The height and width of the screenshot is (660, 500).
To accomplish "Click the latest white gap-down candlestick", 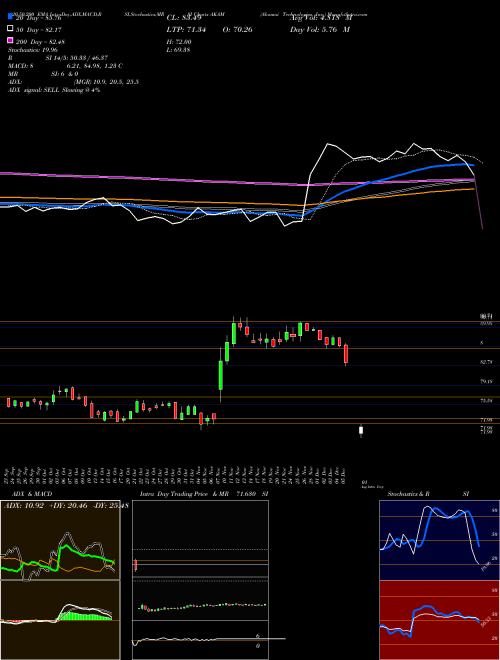I will click(x=361, y=431).
